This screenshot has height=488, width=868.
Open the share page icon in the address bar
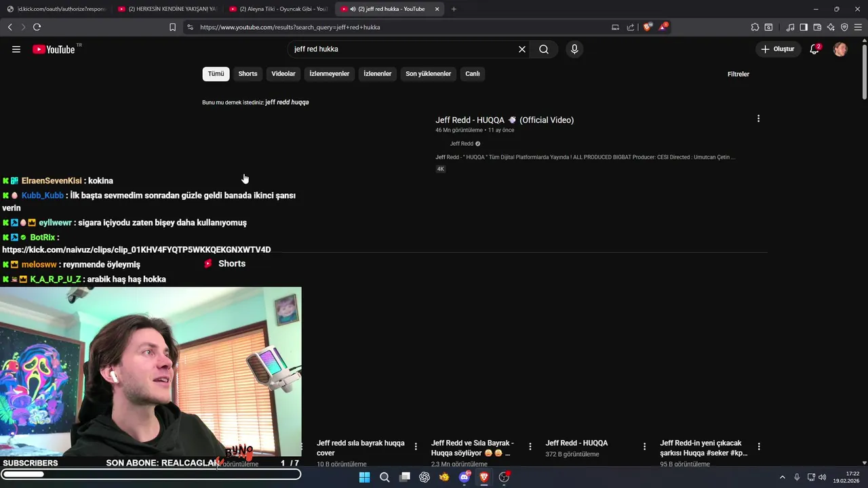tap(631, 27)
